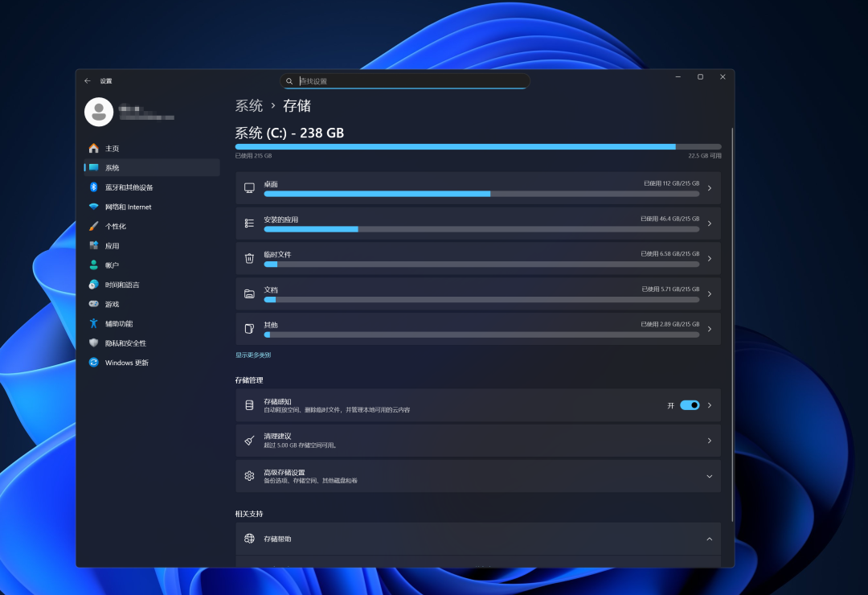Open 清理建议 page via its chevron

[710, 441]
